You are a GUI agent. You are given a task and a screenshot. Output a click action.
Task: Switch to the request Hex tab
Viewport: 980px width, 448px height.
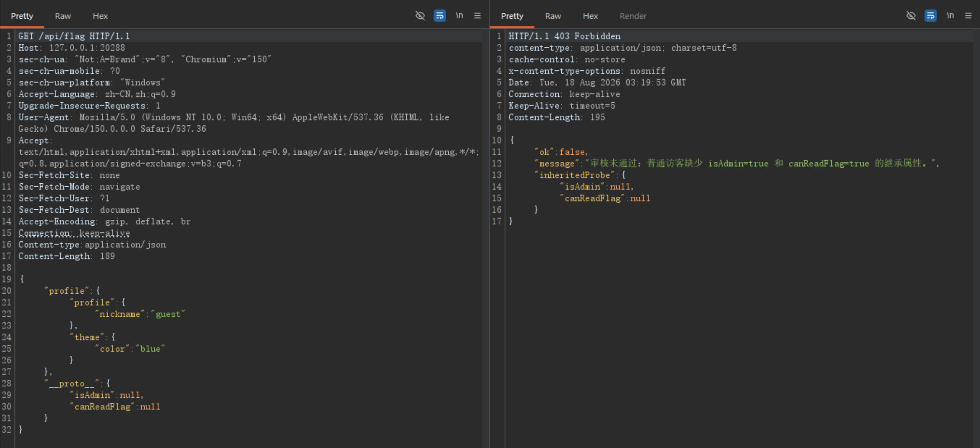coord(100,16)
